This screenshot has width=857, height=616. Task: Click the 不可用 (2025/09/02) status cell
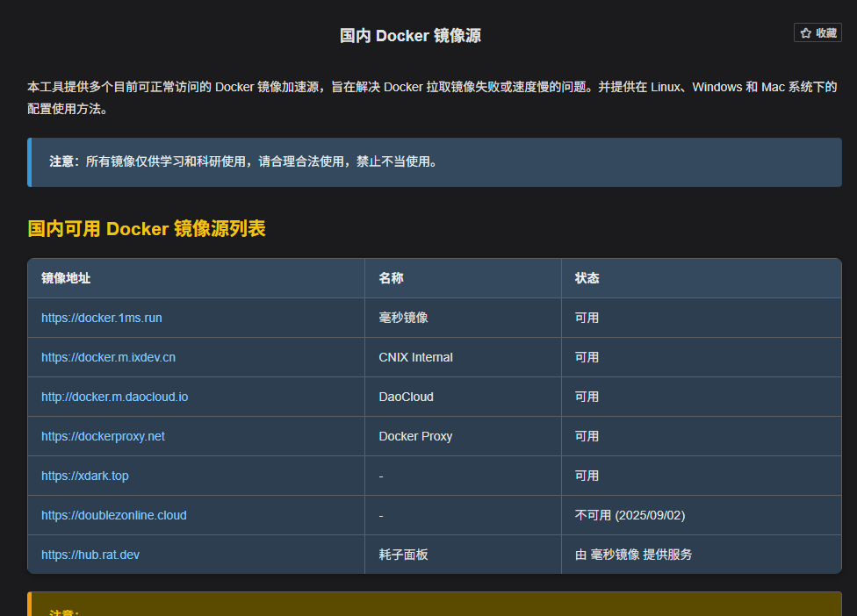(x=702, y=515)
